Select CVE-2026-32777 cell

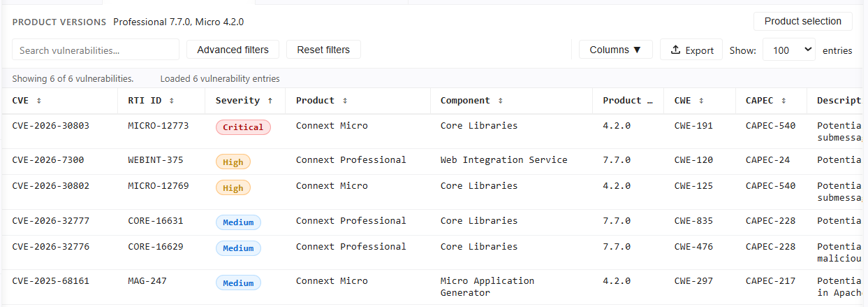(x=51, y=220)
